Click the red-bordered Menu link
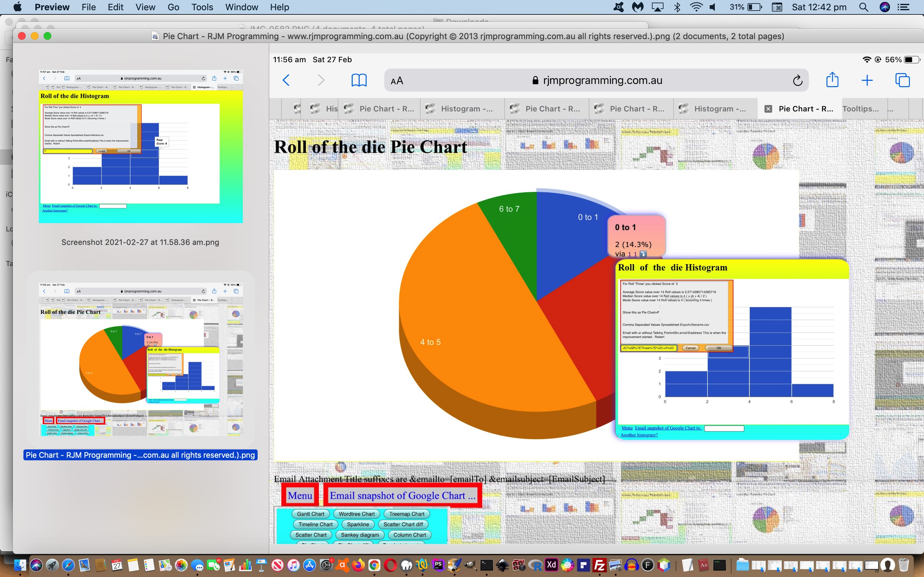924x577 pixels. tap(300, 495)
